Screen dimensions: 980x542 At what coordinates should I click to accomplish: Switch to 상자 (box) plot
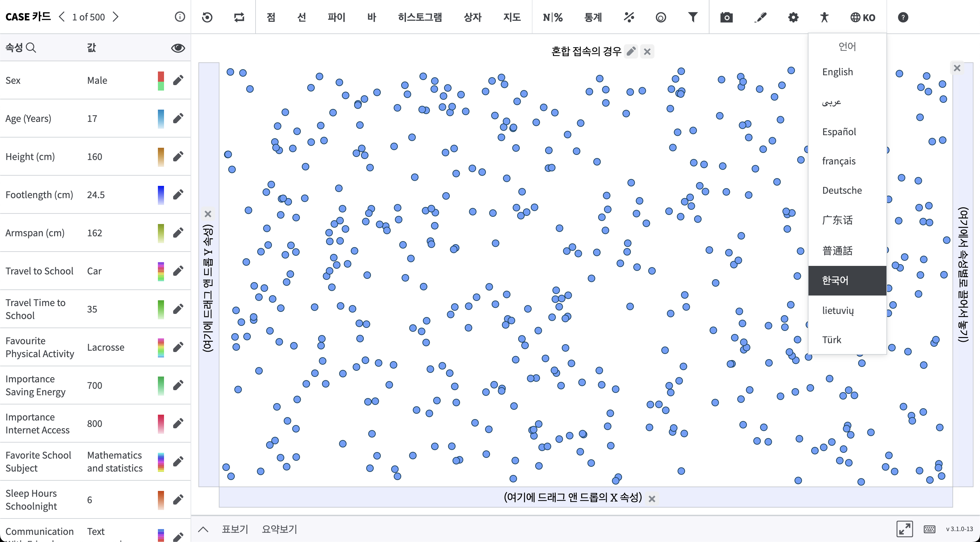coord(473,17)
